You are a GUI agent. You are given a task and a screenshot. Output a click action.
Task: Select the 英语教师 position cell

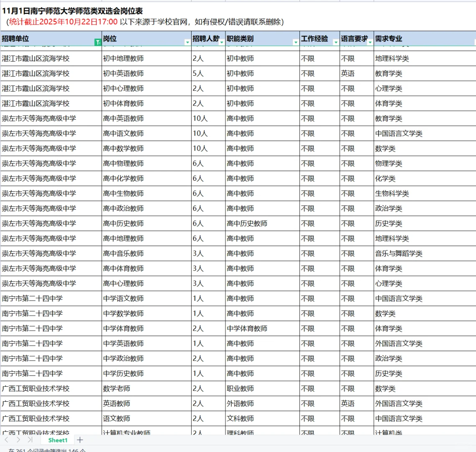pyautogui.click(x=146, y=403)
